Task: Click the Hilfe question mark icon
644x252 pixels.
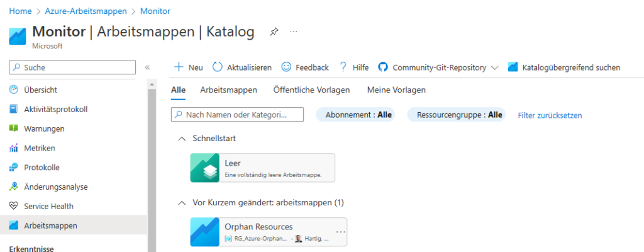Action: tap(343, 67)
